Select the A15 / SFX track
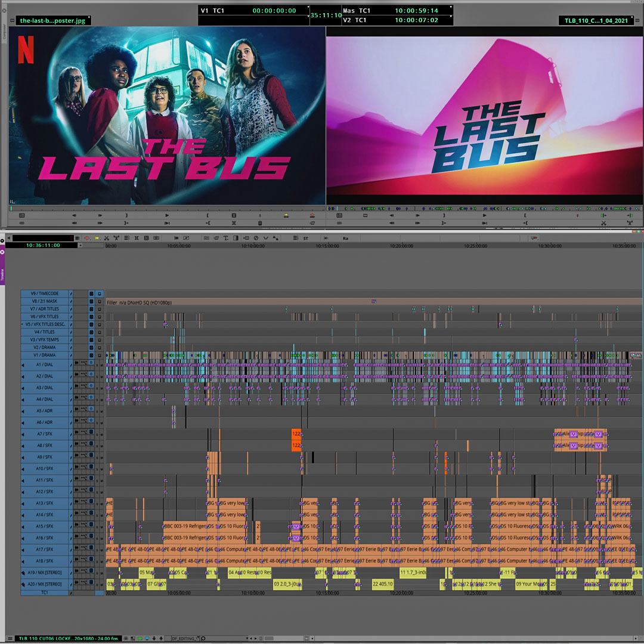Screen dimensions: 644x644 pyautogui.click(x=45, y=527)
